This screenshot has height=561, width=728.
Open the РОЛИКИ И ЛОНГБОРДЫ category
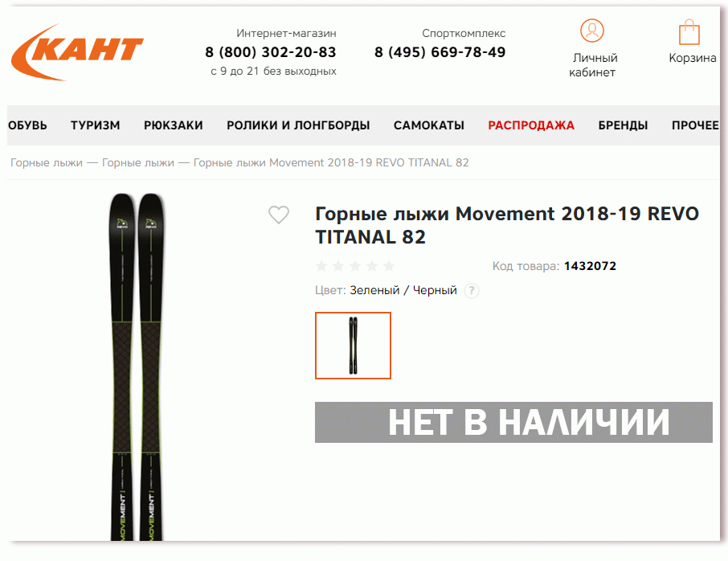pos(298,125)
